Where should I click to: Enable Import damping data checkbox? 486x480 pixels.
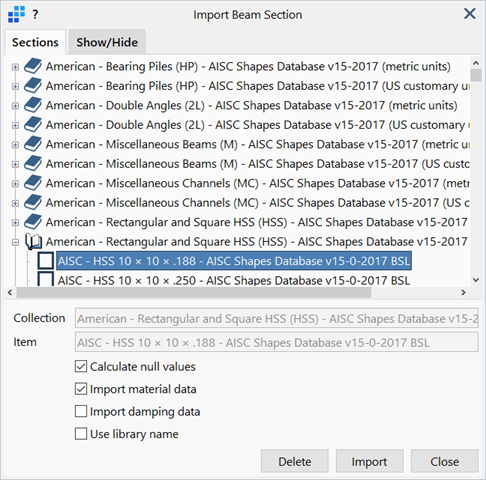(81, 411)
